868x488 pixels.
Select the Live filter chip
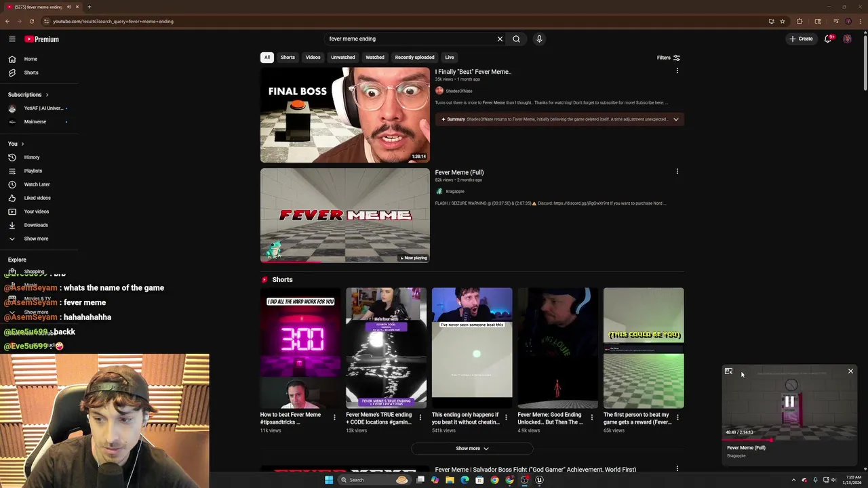coord(450,58)
